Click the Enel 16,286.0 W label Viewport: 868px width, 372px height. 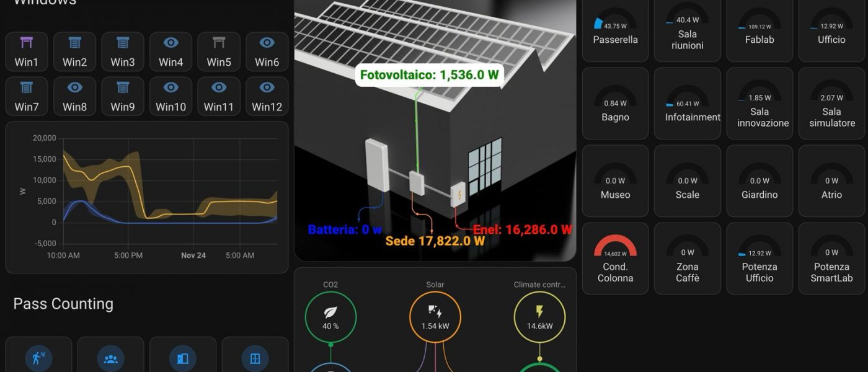point(523,230)
